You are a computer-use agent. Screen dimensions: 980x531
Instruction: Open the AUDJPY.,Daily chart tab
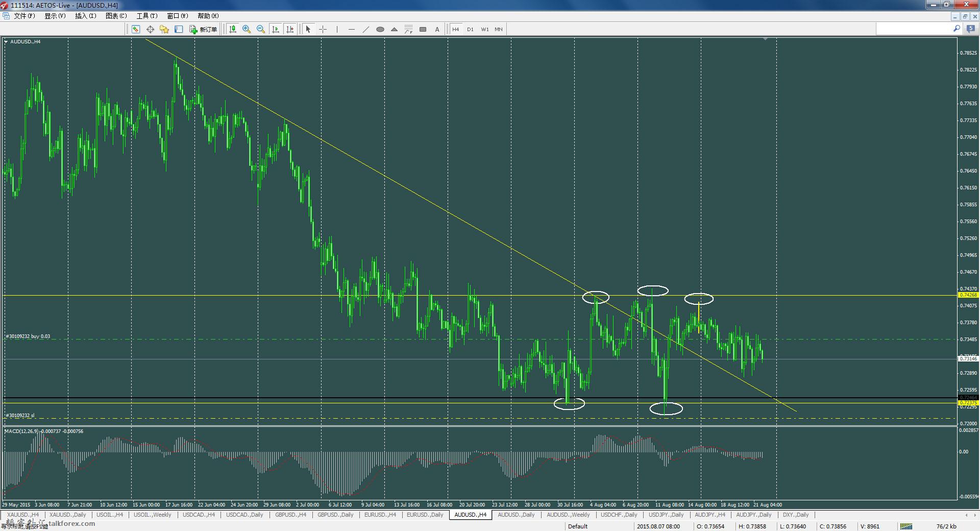753,515
